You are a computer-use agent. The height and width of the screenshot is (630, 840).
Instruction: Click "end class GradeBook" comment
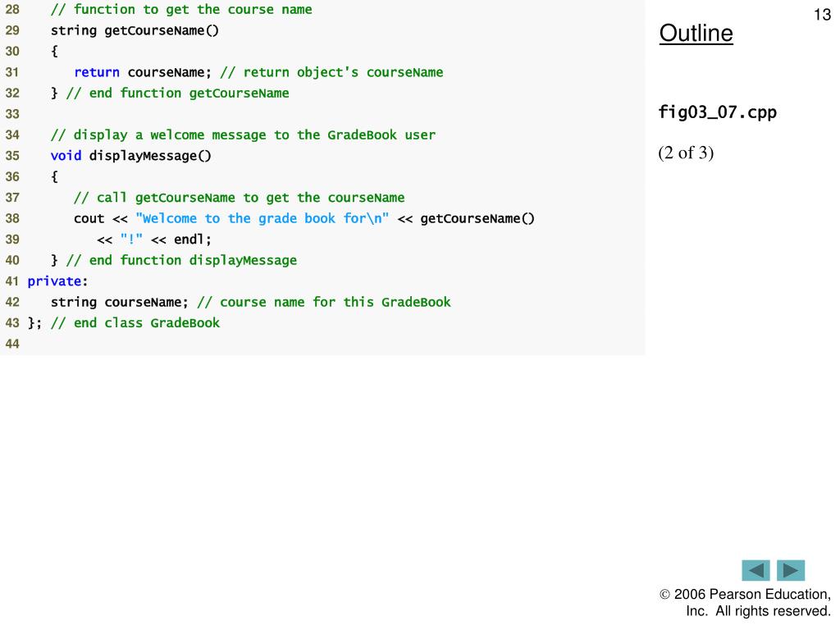pyautogui.click(x=135, y=323)
